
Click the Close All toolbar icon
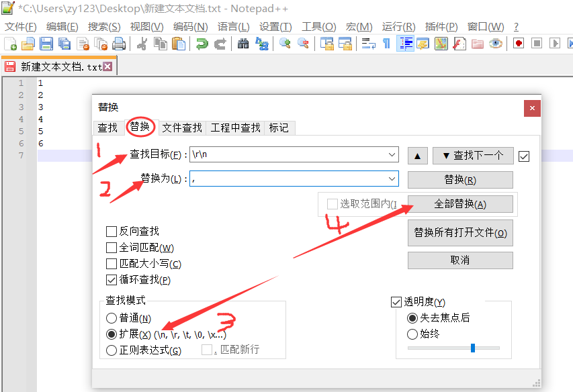(101, 44)
